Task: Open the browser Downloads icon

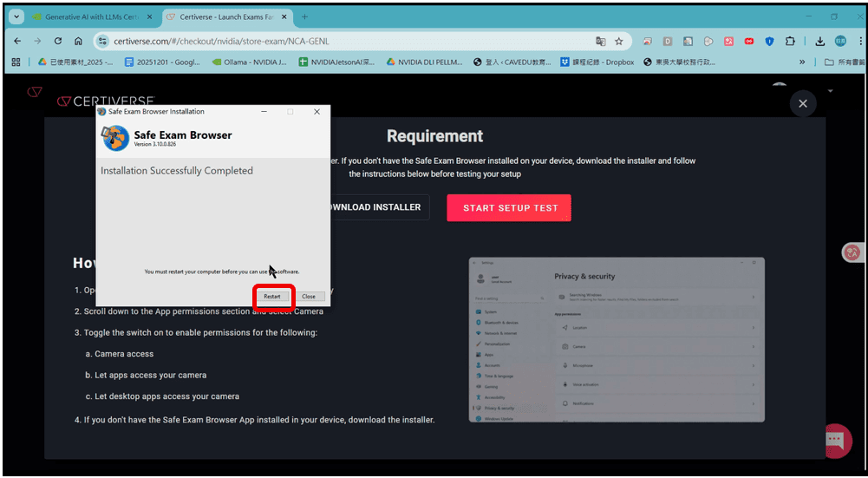Action: coord(819,41)
